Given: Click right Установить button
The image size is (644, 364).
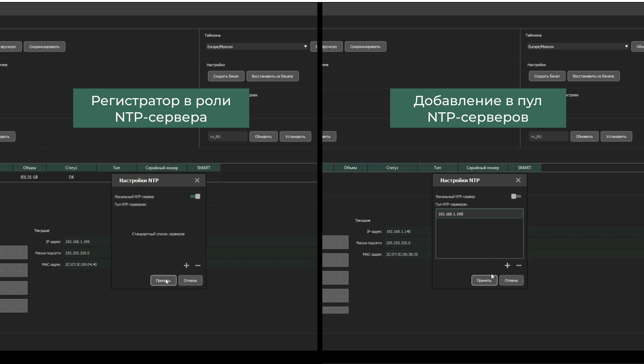Looking at the screenshot, I should 616,136.
